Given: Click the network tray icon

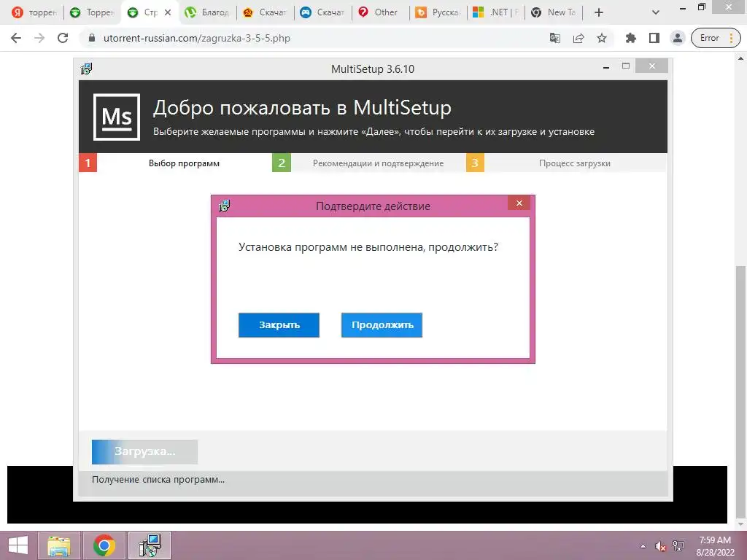Looking at the screenshot, I should pos(678,546).
